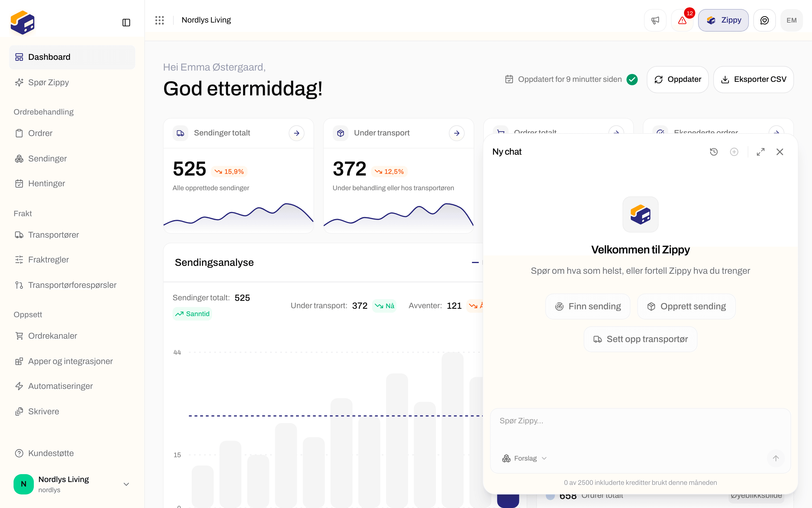This screenshot has height=508, width=812.
Task: Click the Sanntid badge
Action: 192,314
